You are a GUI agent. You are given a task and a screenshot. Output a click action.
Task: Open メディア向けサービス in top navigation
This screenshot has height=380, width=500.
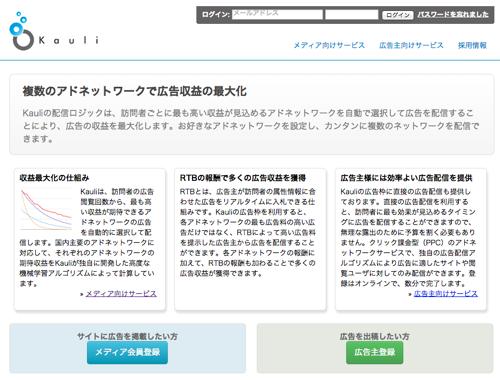(329, 45)
